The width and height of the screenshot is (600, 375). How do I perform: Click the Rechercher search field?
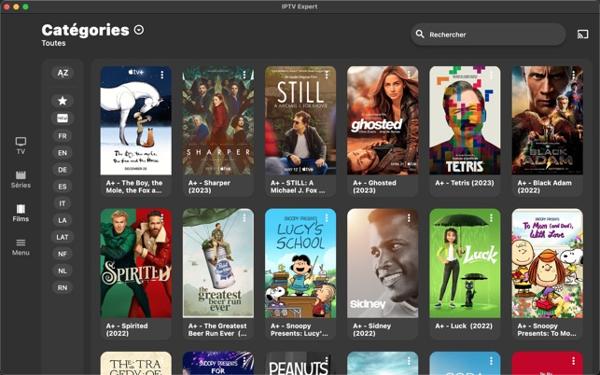(x=488, y=34)
